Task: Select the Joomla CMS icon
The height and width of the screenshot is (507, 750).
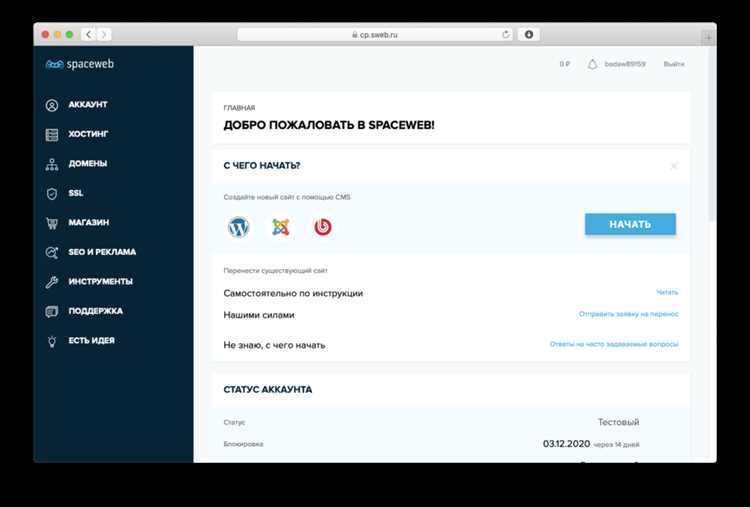Action: [281, 227]
